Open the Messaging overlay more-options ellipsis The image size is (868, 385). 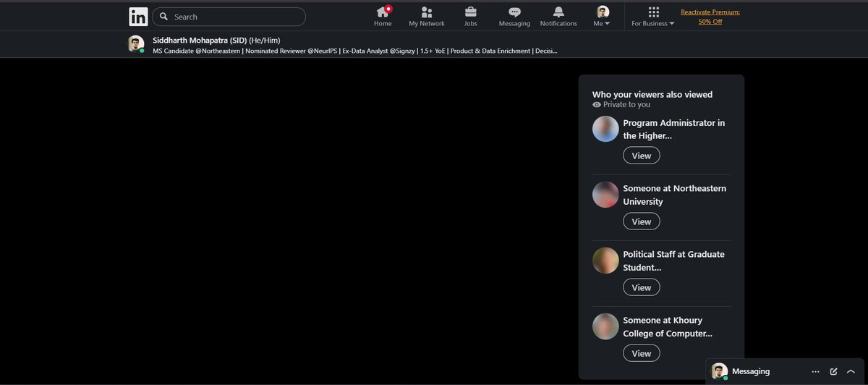tap(815, 371)
